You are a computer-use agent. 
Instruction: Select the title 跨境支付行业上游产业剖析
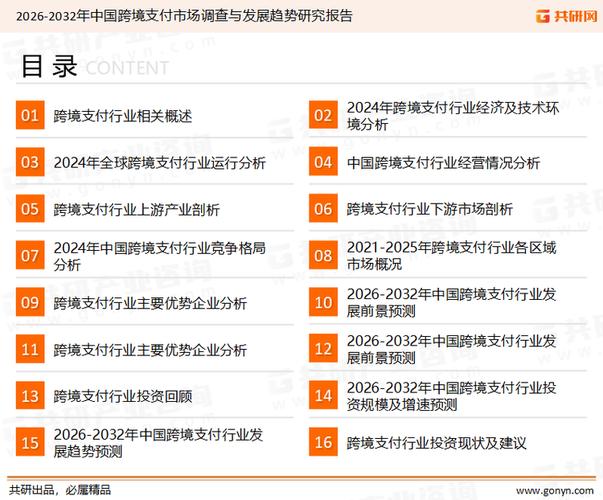(137, 210)
